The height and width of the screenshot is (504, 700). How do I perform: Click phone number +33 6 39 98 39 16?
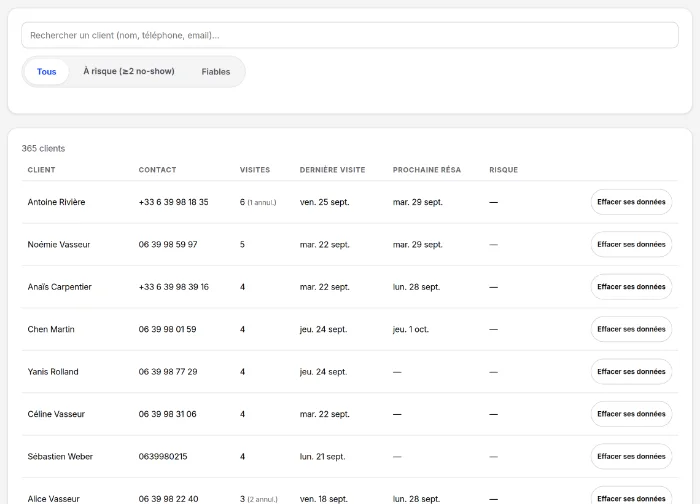click(x=173, y=287)
